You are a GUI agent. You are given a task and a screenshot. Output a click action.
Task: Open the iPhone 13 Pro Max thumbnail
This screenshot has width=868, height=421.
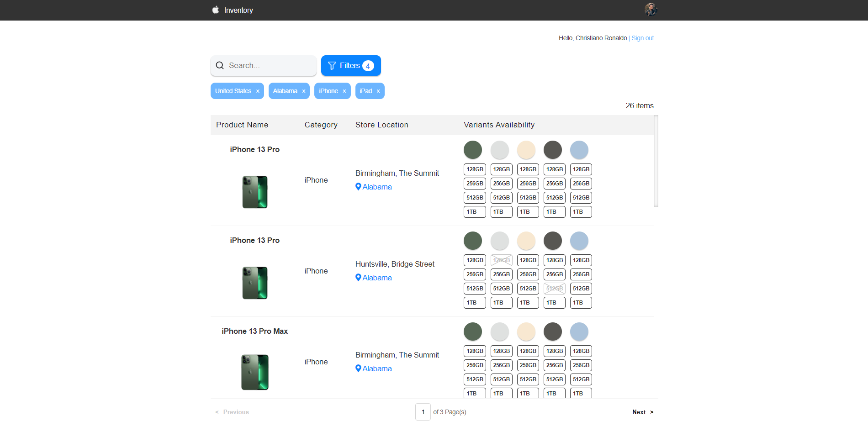tap(255, 372)
